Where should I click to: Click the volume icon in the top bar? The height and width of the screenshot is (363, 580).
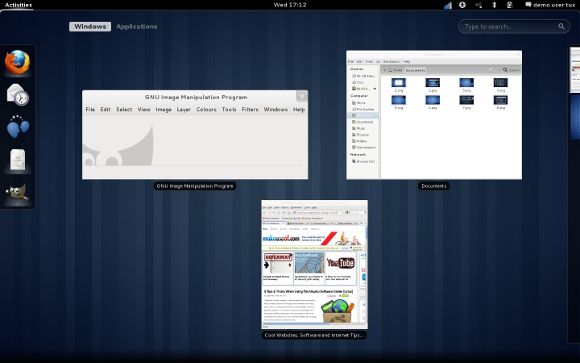[479, 5]
